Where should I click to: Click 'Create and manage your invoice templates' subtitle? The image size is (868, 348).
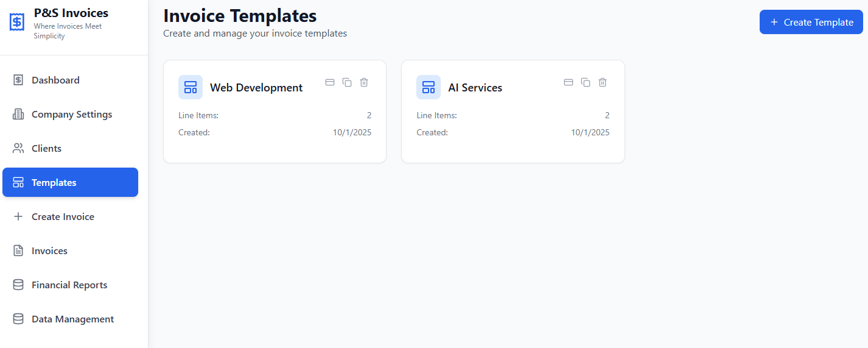[255, 34]
